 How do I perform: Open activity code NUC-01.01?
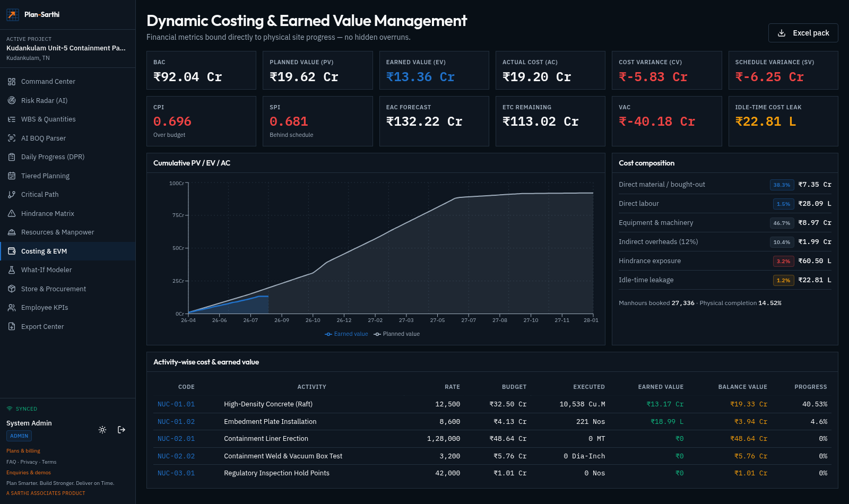click(176, 404)
